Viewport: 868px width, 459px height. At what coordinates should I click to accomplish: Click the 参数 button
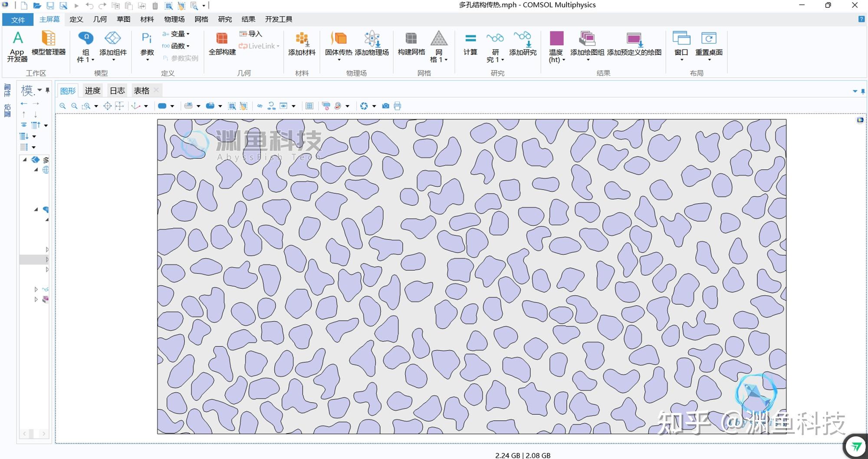pos(147,46)
